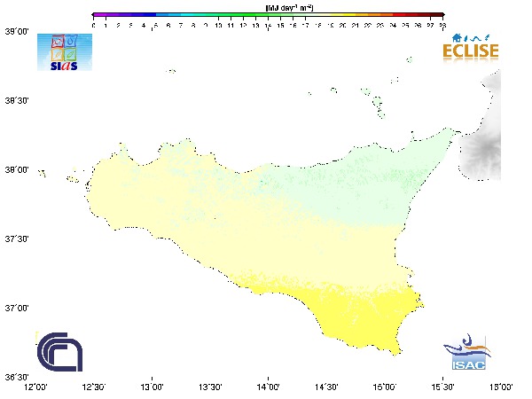
Task: Click the color scale tick labeled 14
Action: pyautogui.click(x=269, y=26)
